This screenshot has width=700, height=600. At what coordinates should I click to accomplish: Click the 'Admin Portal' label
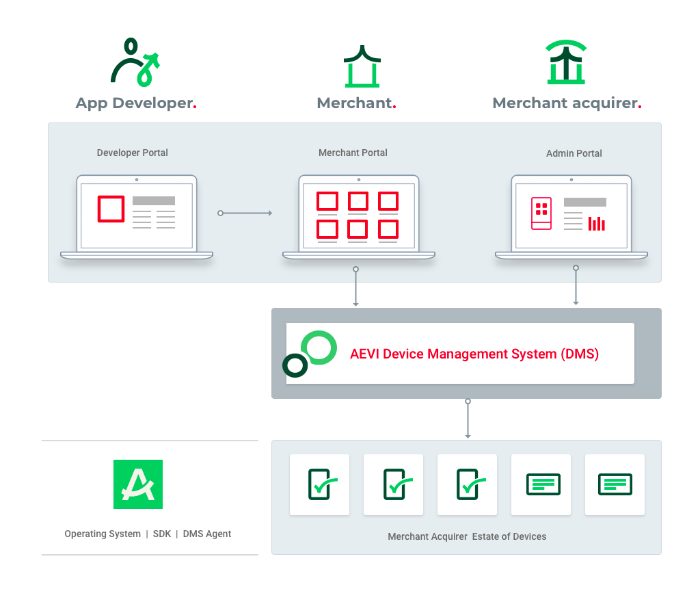[574, 153]
